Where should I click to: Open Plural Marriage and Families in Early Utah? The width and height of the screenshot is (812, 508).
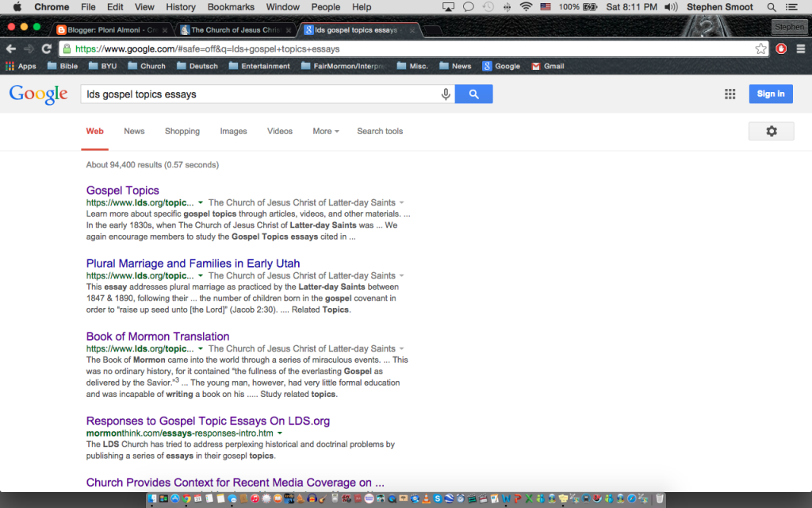[x=193, y=264]
